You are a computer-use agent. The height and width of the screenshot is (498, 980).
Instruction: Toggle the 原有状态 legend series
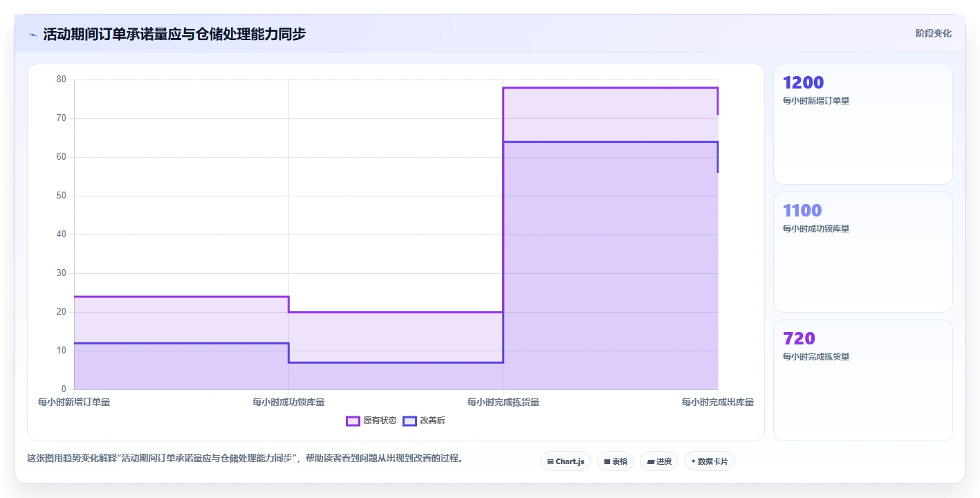click(371, 421)
